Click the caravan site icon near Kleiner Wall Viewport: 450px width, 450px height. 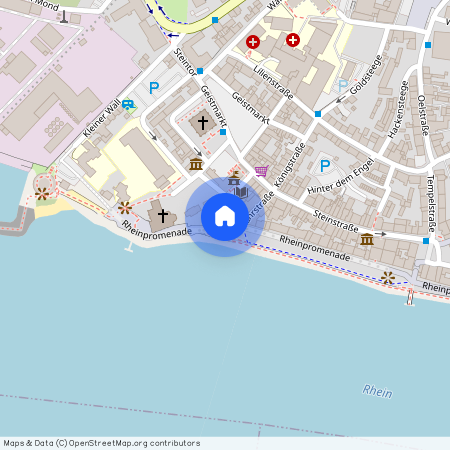click(x=128, y=105)
